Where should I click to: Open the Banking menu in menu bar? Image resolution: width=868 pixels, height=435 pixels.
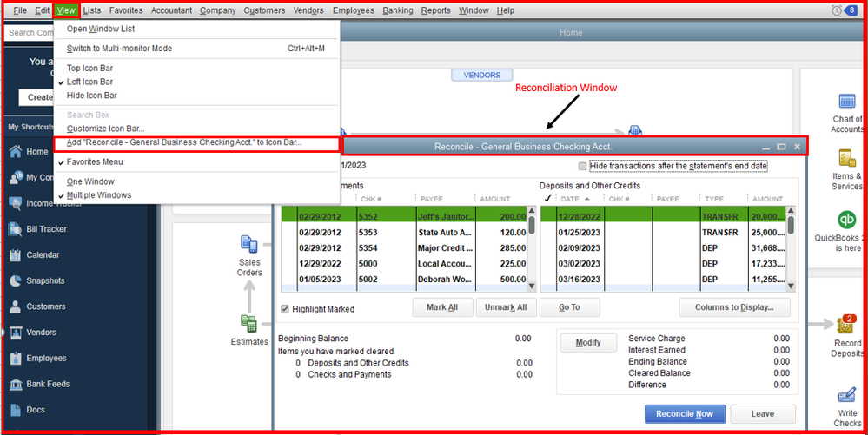(x=397, y=10)
